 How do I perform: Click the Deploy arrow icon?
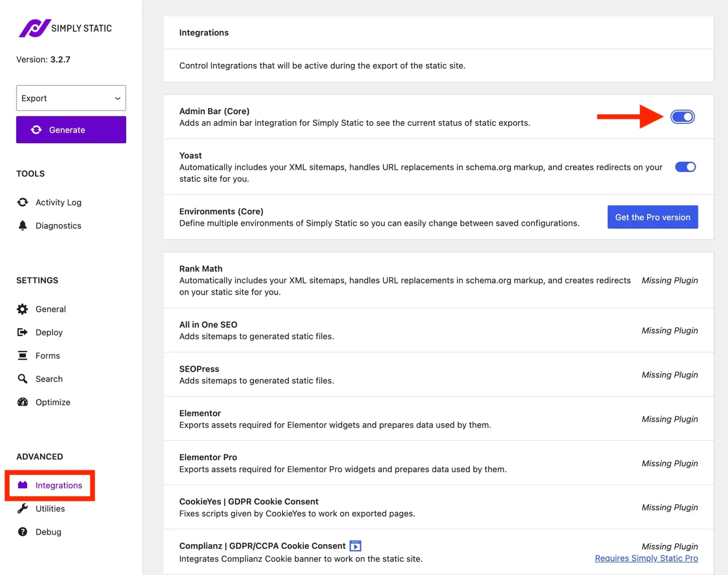(x=23, y=332)
